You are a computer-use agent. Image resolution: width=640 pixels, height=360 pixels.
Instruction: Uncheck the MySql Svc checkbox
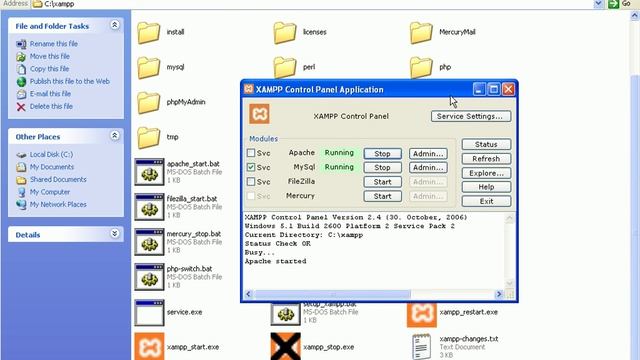251,167
